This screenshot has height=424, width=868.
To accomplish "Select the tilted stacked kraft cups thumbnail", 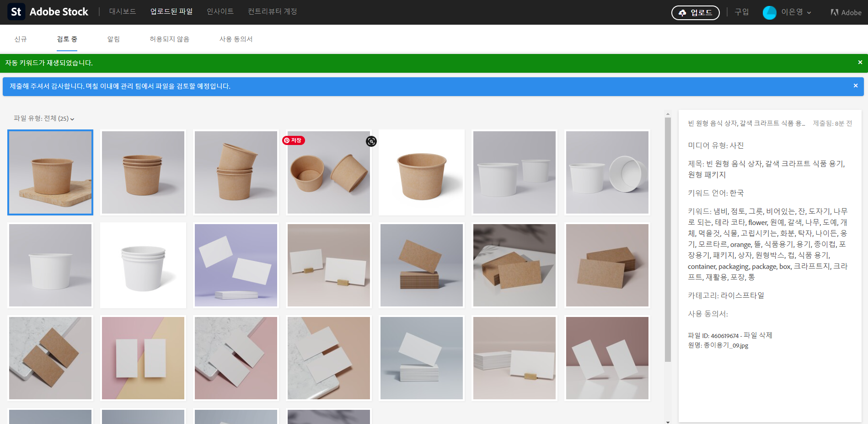I will click(236, 172).
